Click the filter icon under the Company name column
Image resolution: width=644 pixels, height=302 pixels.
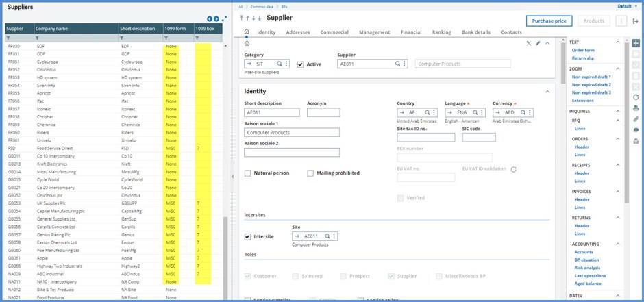[x=38, y=38]
